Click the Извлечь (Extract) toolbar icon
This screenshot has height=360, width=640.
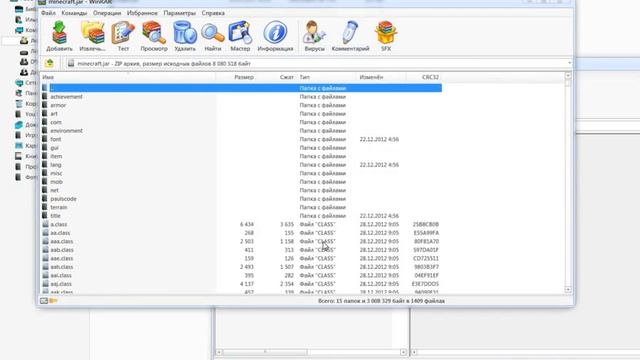pyautogui.click(x=92, y=36)
